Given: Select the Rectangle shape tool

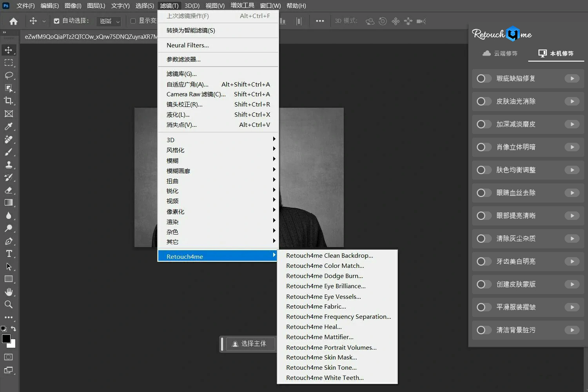Looking at the screenshot, I should (9, 279).
